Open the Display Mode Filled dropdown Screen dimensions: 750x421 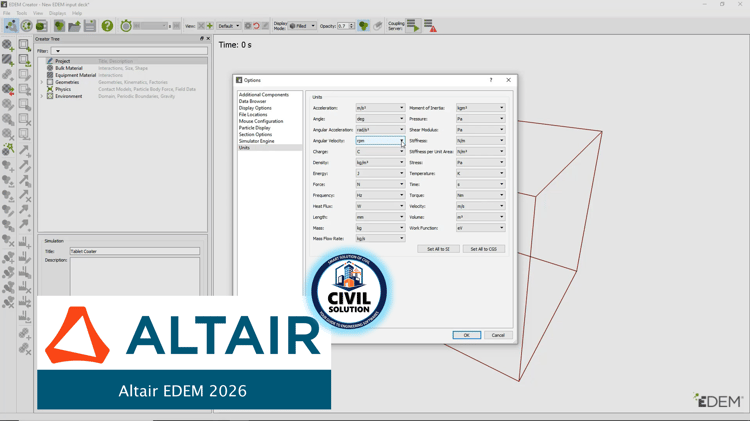(302, 26)
